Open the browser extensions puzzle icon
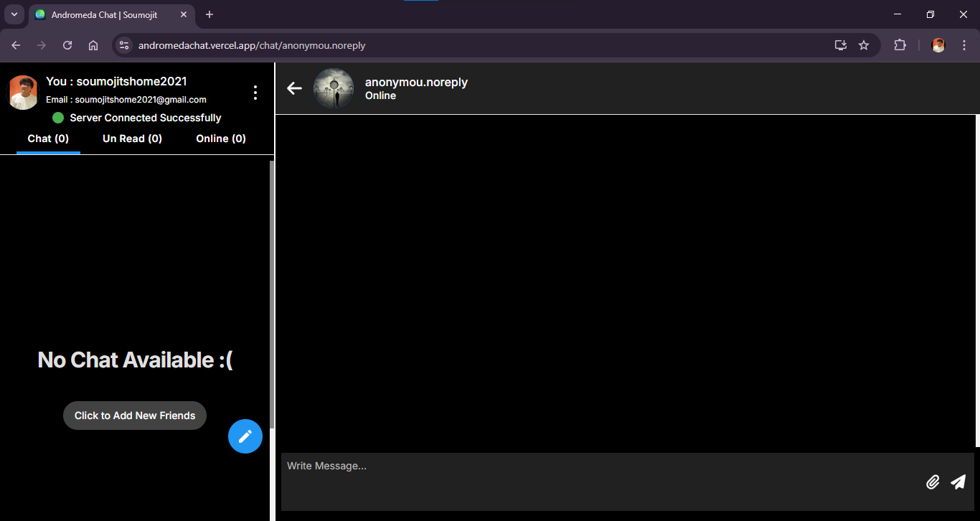 tap(900, 44)
